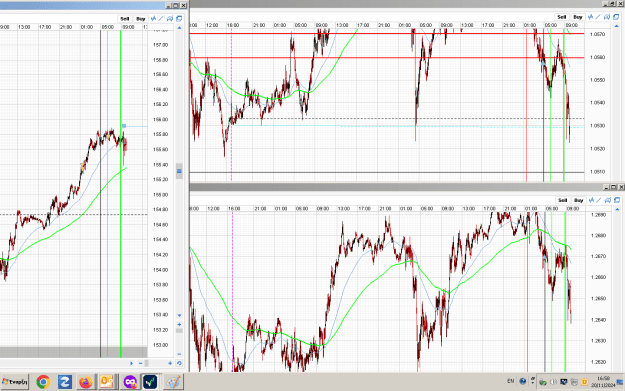Click the plus zoom button beneath the left chart
The height and width of the screenshot is (391, 625).
[170, 363]
